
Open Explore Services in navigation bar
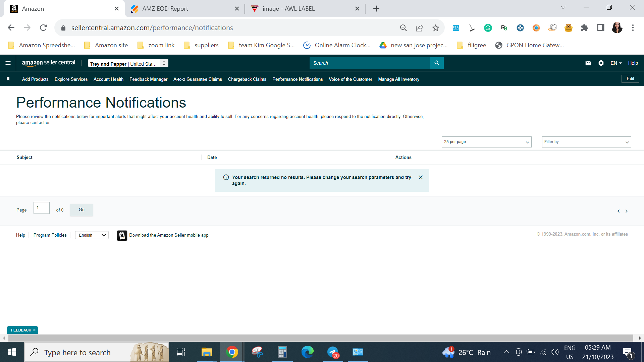pos(71,79)
